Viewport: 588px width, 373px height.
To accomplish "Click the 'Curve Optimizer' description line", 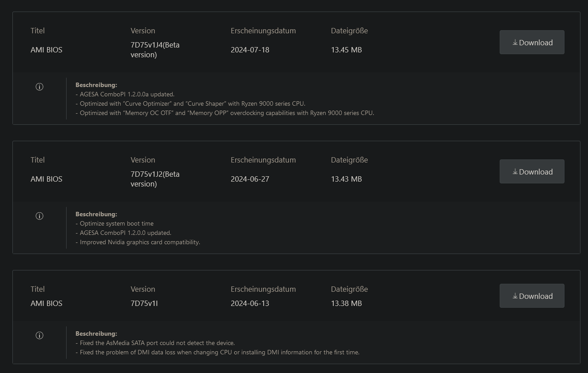I will (191, 103).
